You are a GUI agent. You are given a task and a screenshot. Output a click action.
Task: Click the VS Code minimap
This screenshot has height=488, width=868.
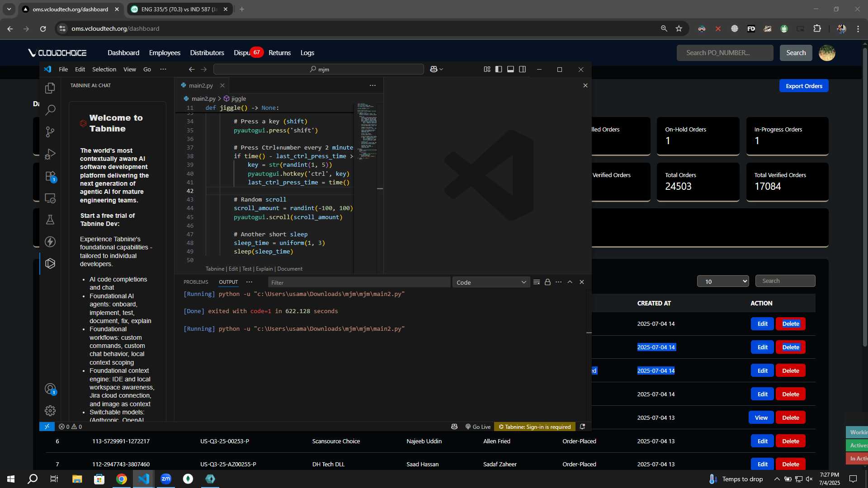coord(366,131)
